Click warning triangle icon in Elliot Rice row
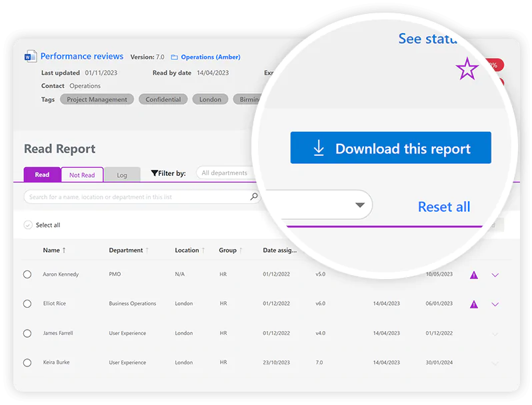Image resolution: width=532 pixels, height=405 pixels. [474, 304]
